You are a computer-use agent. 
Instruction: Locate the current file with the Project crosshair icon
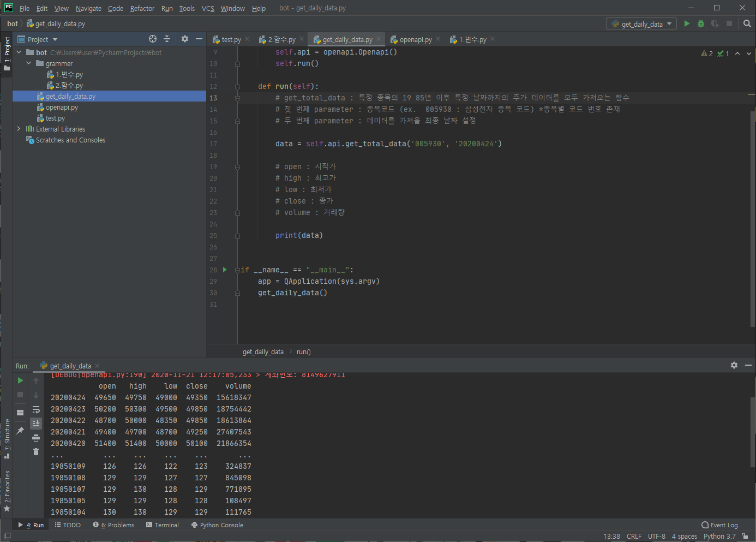point(153,39)
